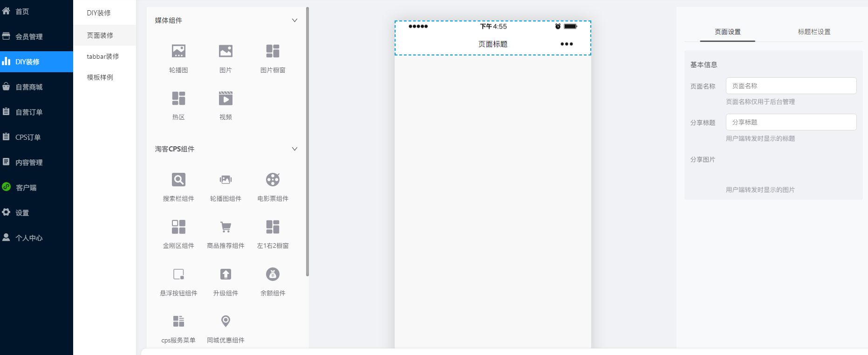Add the 余额组件 balance component
868x355 pixels.
273,274
